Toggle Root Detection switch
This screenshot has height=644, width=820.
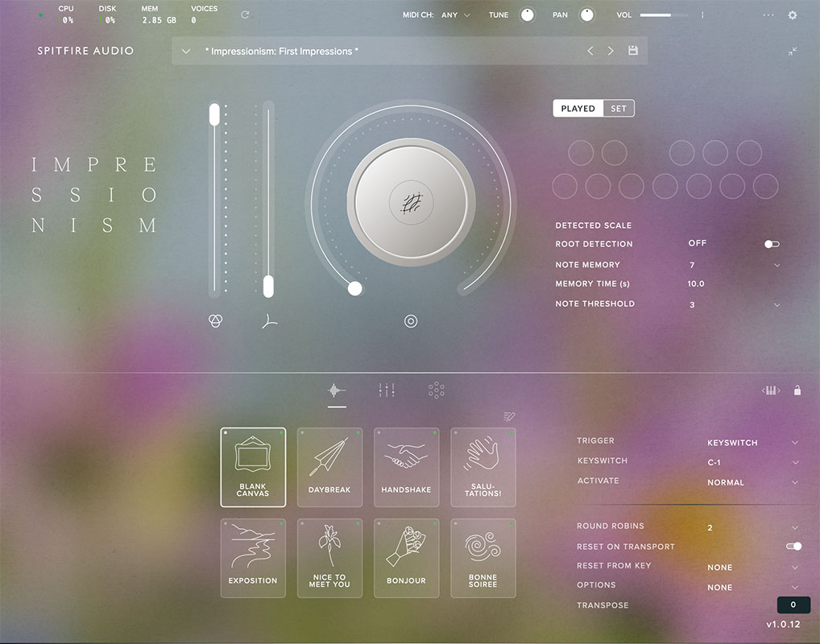pos(772,244)
